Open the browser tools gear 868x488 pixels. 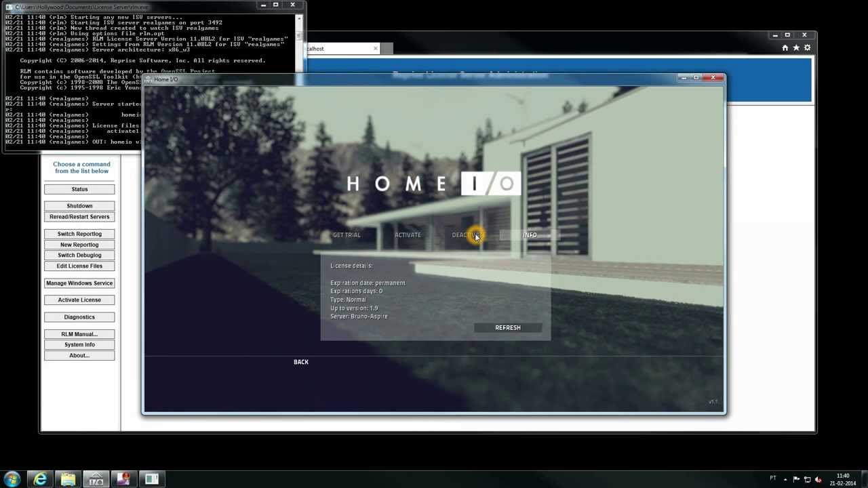click(807, 48)
